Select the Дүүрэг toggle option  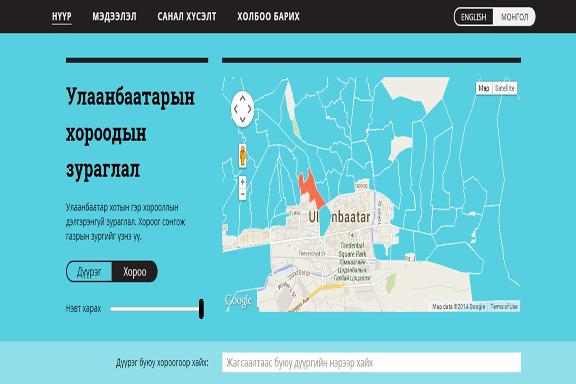[89, 272]
